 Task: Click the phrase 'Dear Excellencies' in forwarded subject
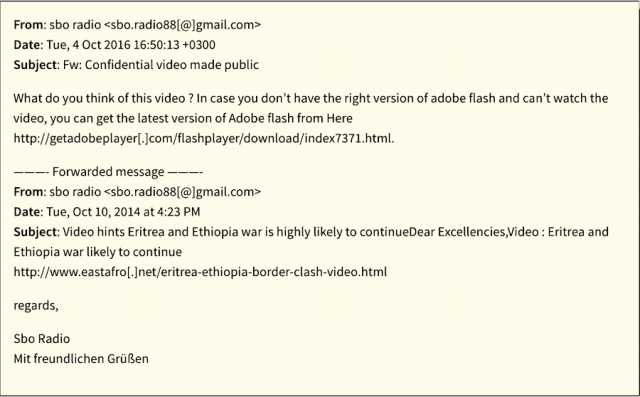(457, 232)
